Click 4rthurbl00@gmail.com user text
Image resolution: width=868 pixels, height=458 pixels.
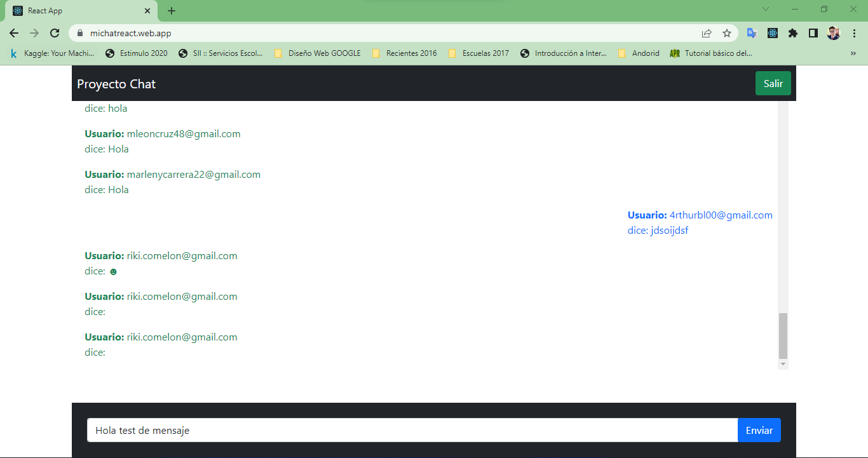pos(721,215)
